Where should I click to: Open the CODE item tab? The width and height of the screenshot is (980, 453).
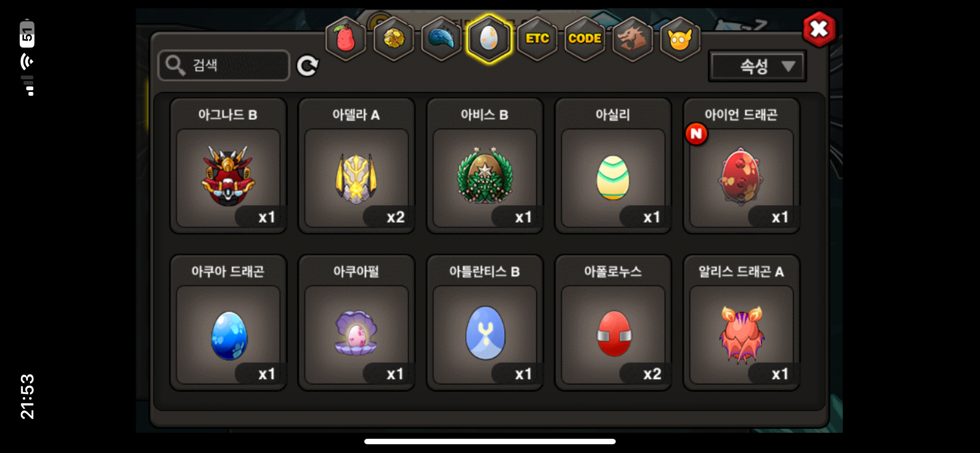pyautogui.click(x=585, y=38)
